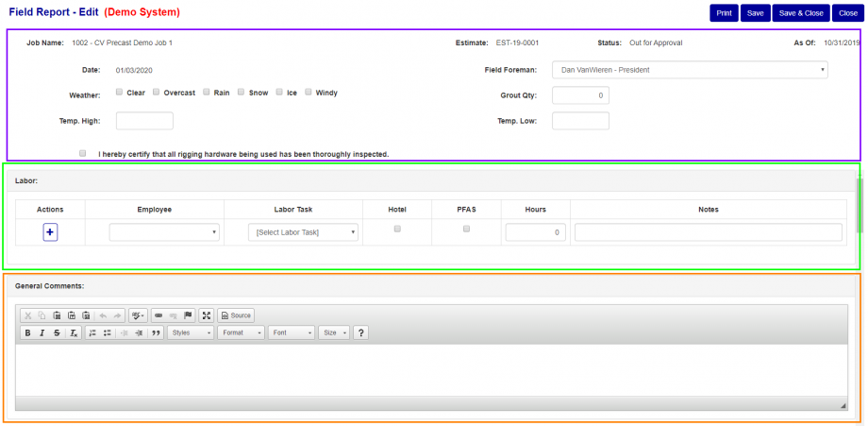Add a labor row with the plus icon
The width and height of the screenshot is (868, 426).
(x=50, y=232)
